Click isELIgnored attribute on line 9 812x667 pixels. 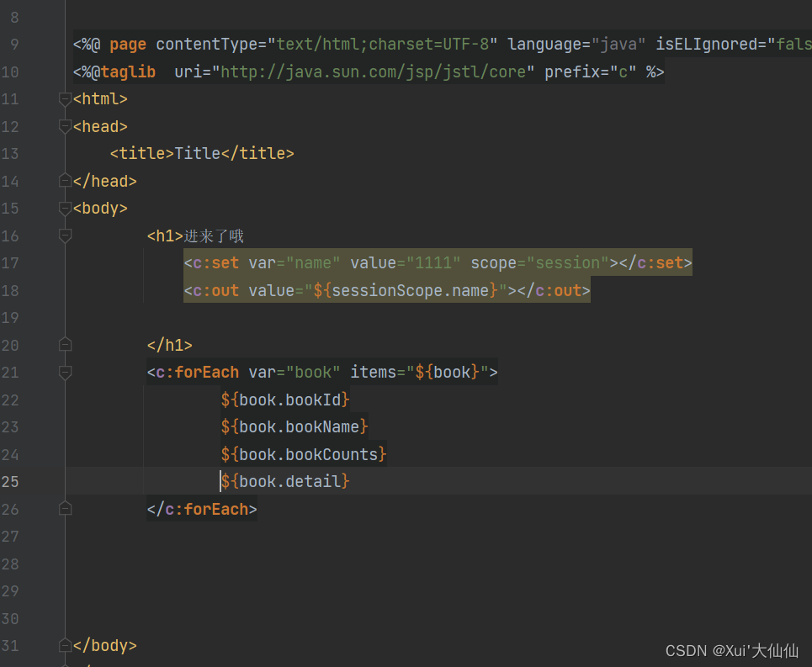pos(733,45)
